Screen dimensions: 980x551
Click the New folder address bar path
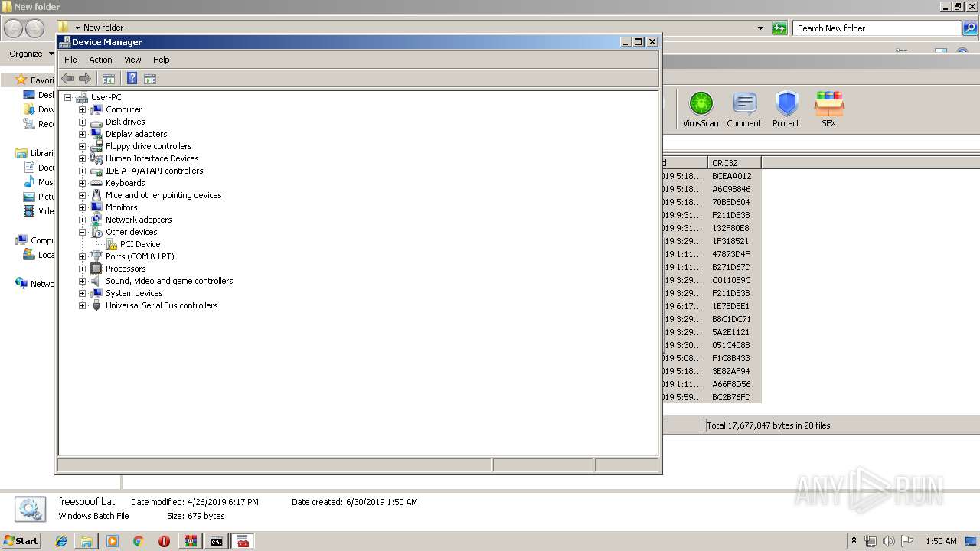(103, 28)
